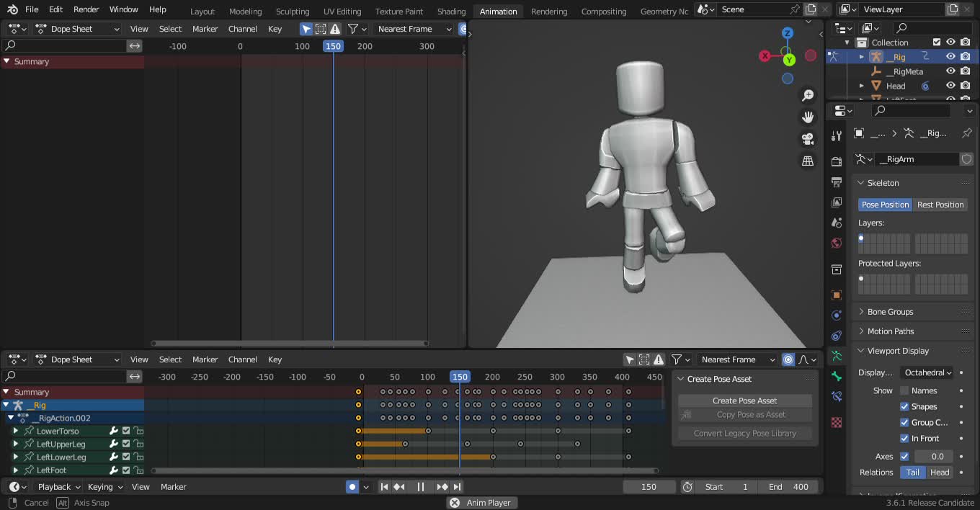The image size is (980, 510).
Task: Click Convert Legacy Pose Library button
Action: pos(744,434)
